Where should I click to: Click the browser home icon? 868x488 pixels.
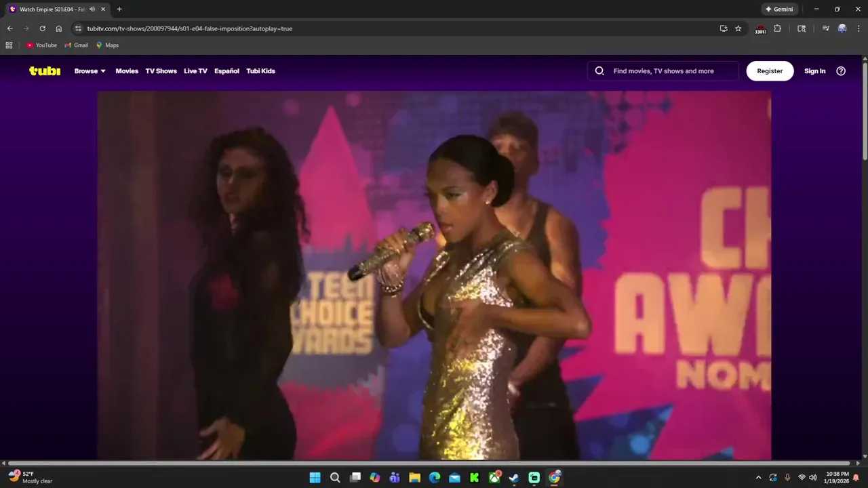tap(58, 28)
